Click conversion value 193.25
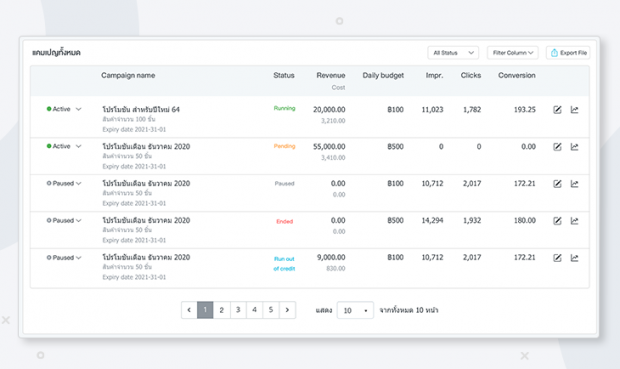The height and width of the screenshot is (369, 620). (525, 110)
